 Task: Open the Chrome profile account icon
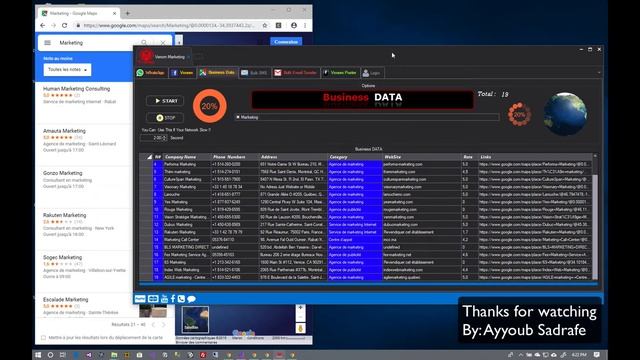(x=294, y=25)
